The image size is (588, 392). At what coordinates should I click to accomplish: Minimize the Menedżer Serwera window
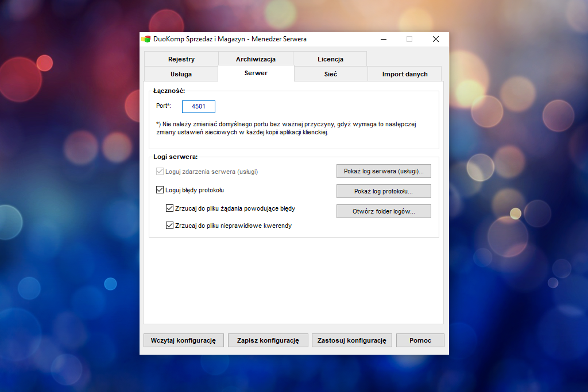tap(384, 39)
